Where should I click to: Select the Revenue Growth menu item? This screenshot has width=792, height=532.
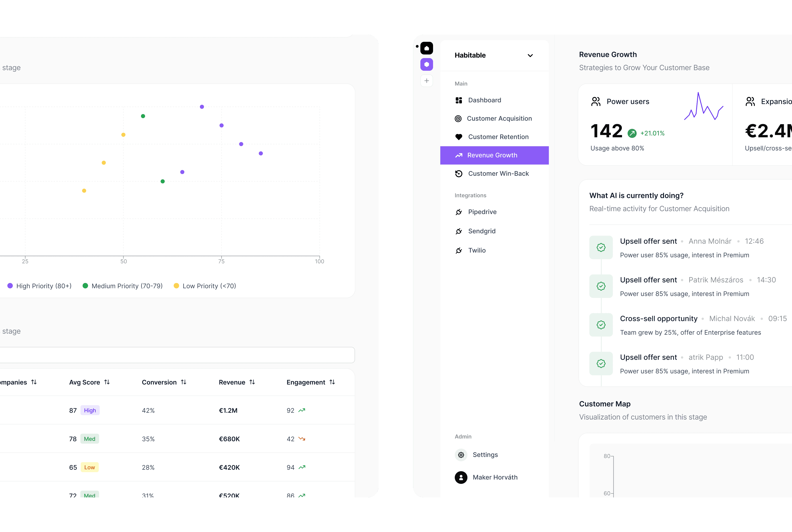[494, 155]
